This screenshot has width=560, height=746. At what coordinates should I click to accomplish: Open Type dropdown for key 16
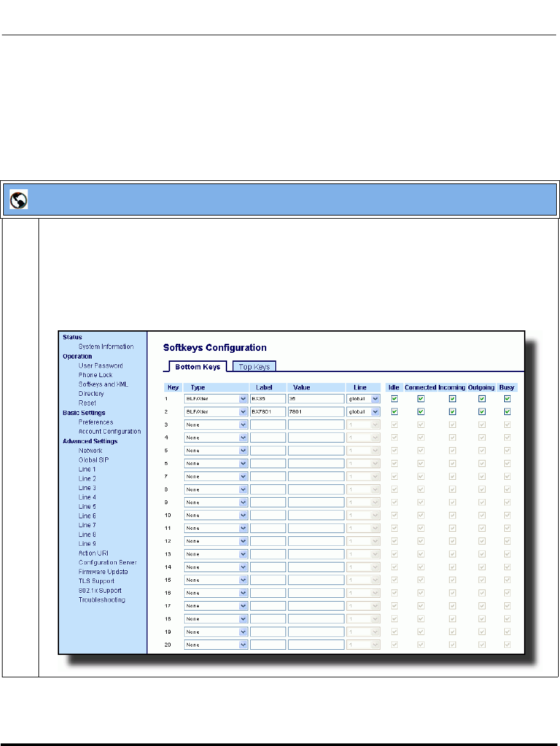coord(216,593)
